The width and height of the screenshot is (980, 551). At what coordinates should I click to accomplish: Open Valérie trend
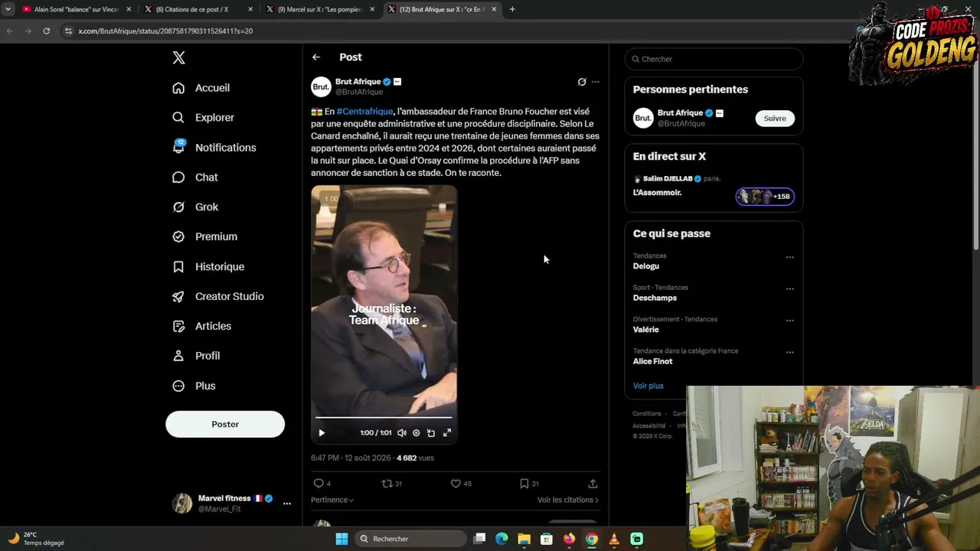pyautogui.click(x=646, y=330)
